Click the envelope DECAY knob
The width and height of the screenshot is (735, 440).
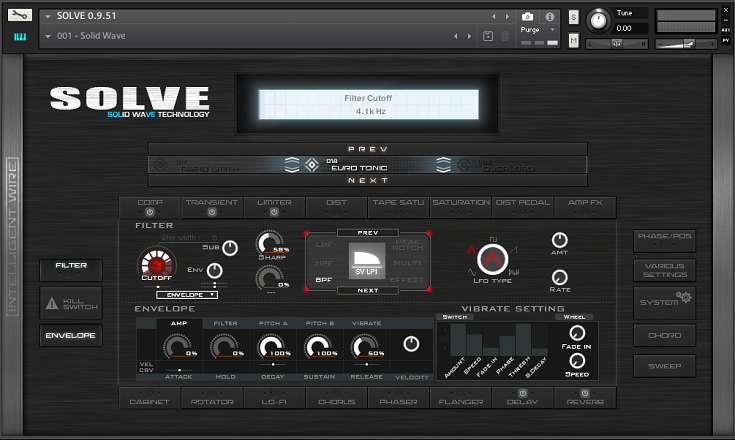(271, 347)
